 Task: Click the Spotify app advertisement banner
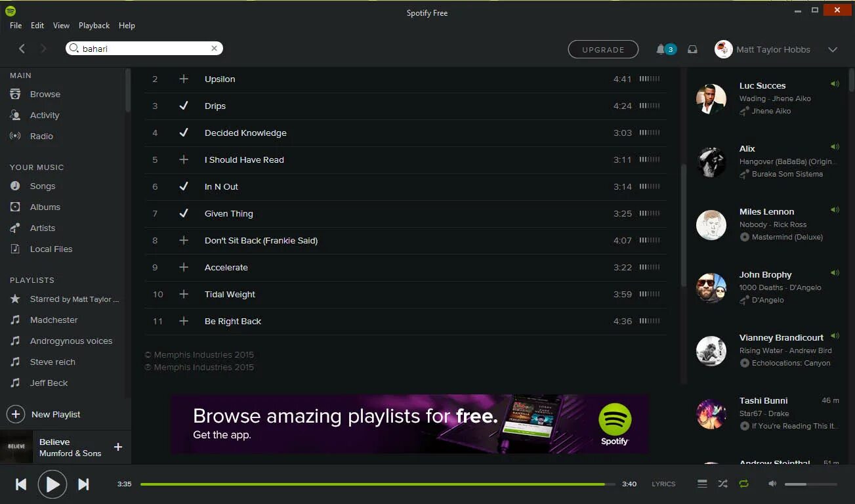(410, 423)
